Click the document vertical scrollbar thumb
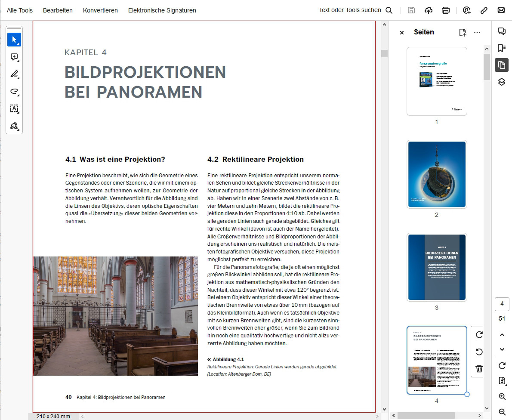The width and height of the screenshot is (512, 420). [384, 53]
